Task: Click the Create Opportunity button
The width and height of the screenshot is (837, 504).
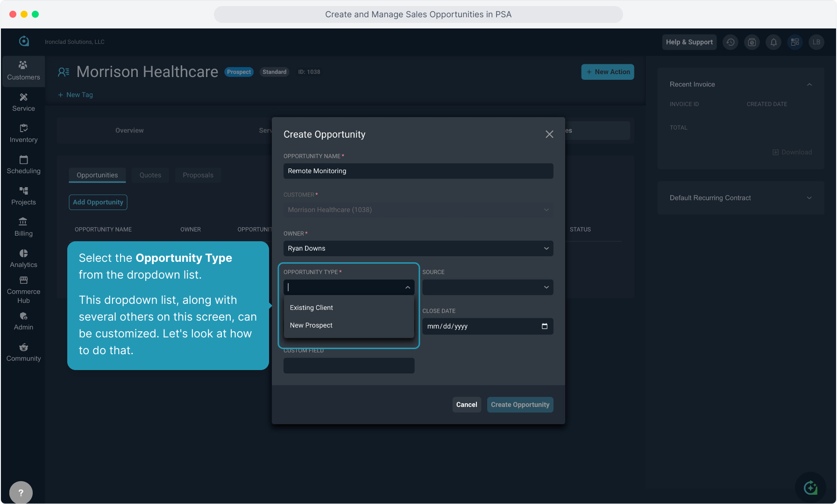Action: pos(520,405)
